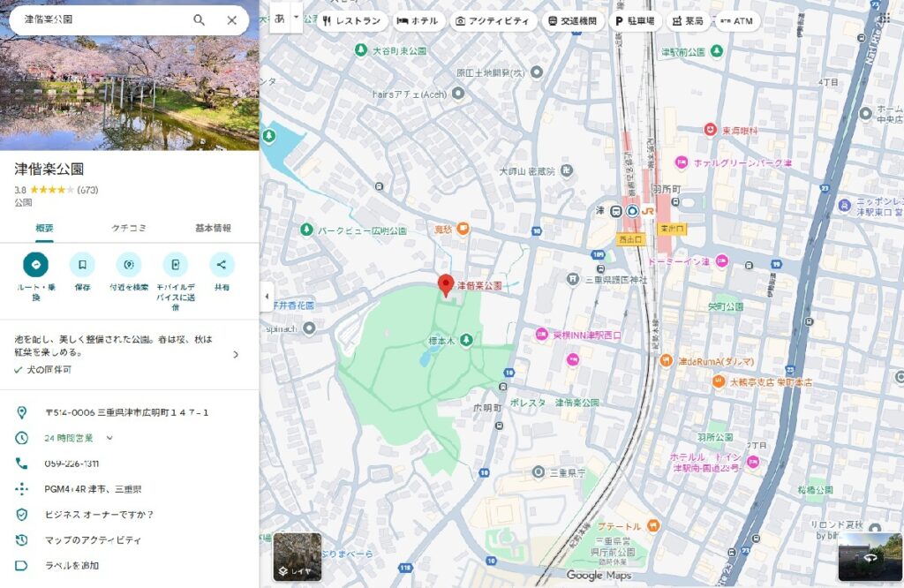
Task: Click the ルート・乗換 directions icon
Action: pos(36,264)
